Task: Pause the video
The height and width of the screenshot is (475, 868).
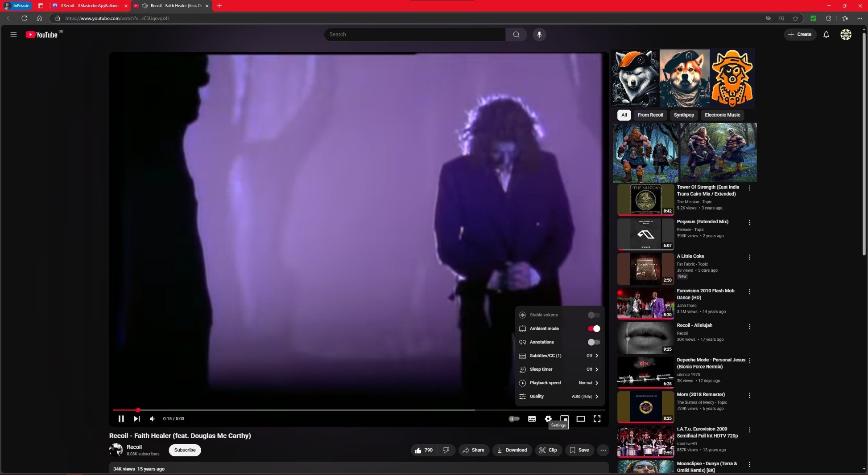Action: 121,418
